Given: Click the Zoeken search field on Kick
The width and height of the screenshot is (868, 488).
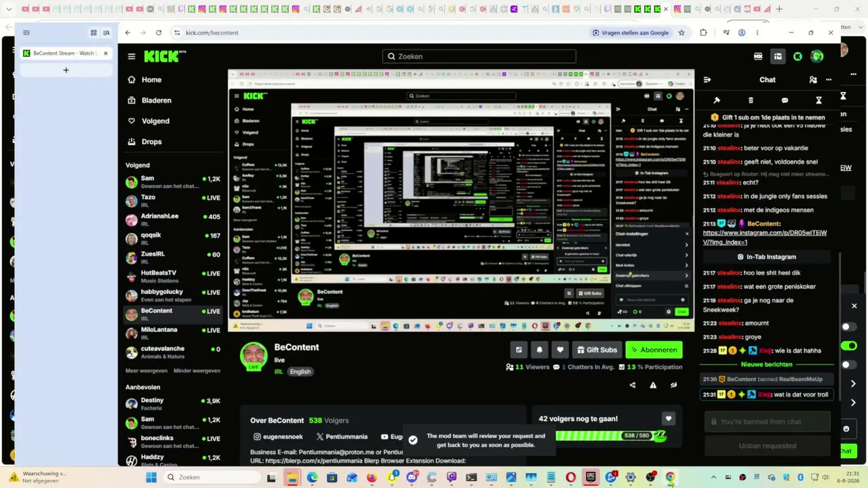Looking at the screenshot, I should coord(479,56).
